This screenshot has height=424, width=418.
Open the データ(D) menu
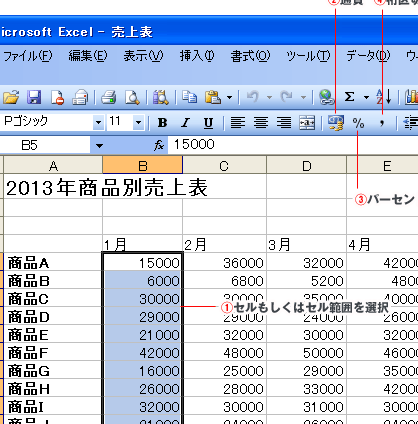coord(368,56)
